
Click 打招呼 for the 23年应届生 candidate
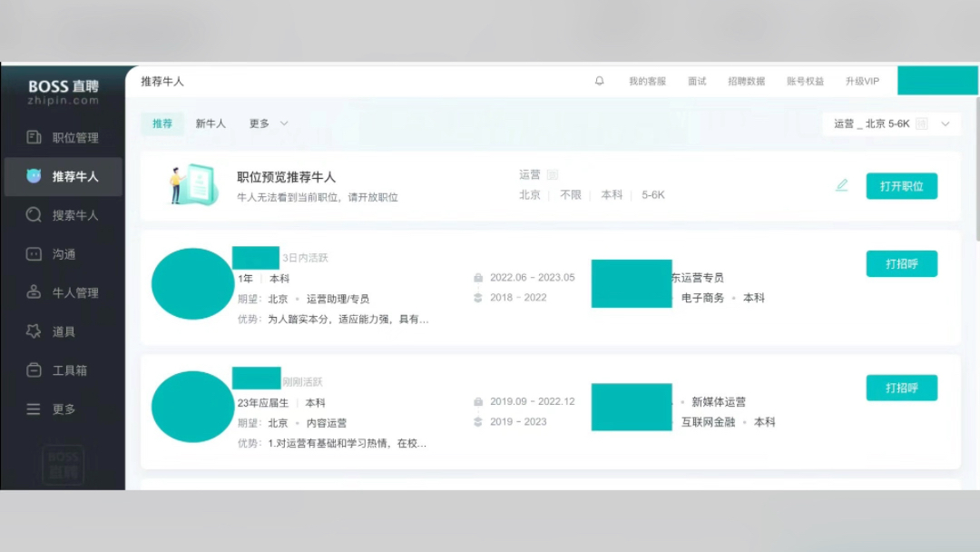click(901, 387)
